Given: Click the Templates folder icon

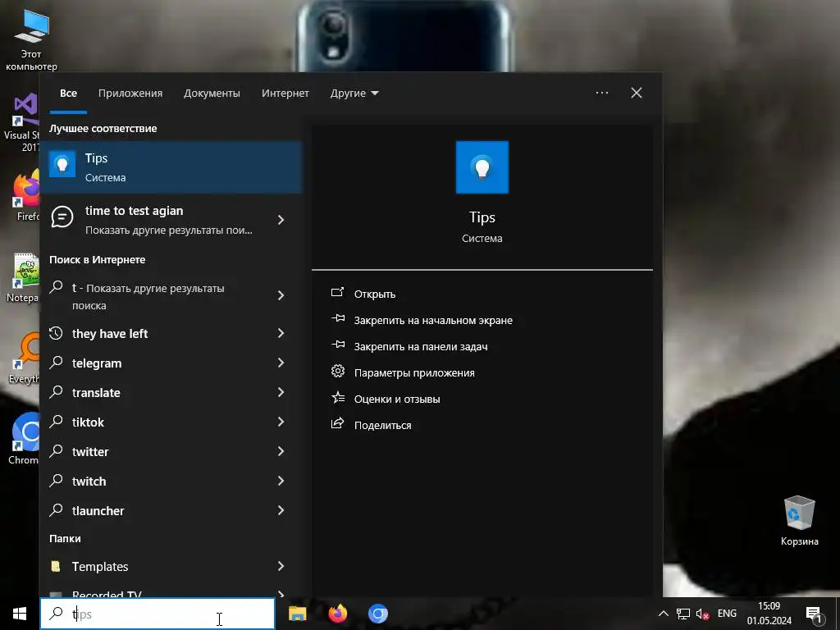Looking at the screenshot, I should [x=55, y=566].
